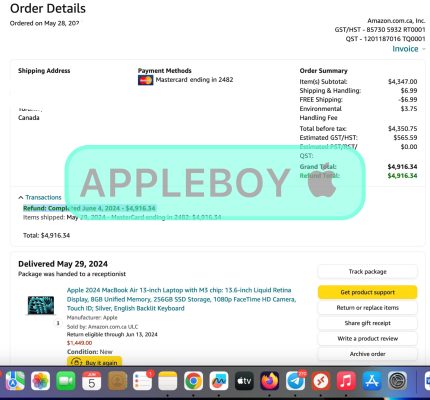Open the Calendar dock icon

tap(92, 381)
